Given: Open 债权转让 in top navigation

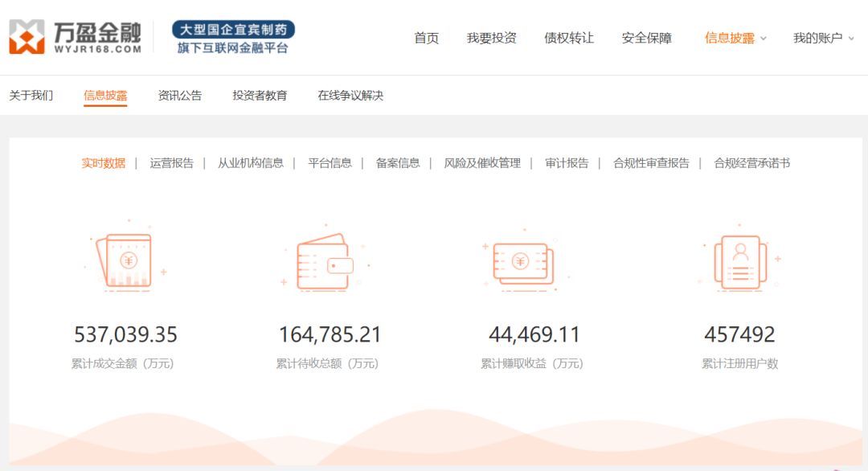Looking at the screenshot, I should coord(569,39).
